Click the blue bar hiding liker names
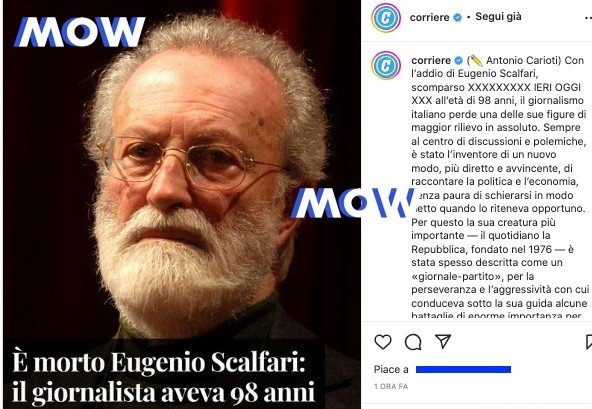The width and height of the screenshot is (592, 409). 463,369
